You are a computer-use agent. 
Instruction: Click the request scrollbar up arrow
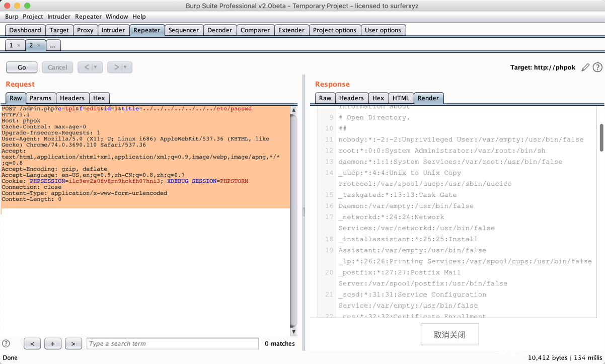click(x=294, y=110)
